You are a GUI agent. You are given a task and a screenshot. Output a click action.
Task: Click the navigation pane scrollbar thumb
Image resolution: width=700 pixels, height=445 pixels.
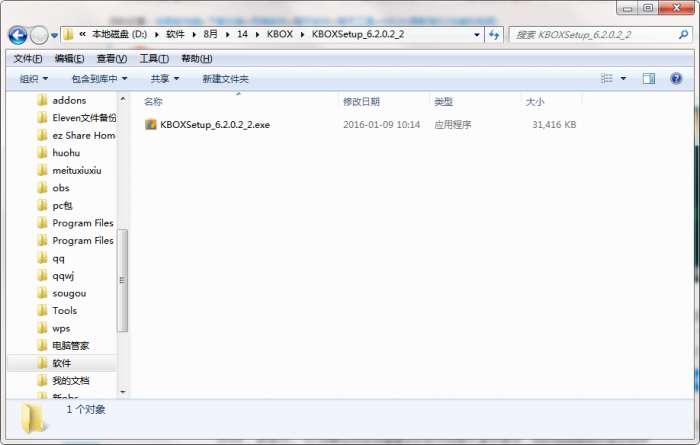123,281
